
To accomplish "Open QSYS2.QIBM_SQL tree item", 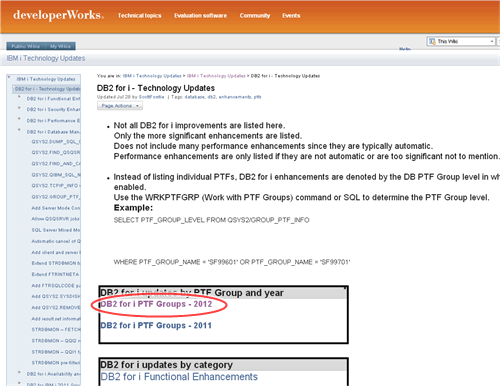I will click(56, 175).
